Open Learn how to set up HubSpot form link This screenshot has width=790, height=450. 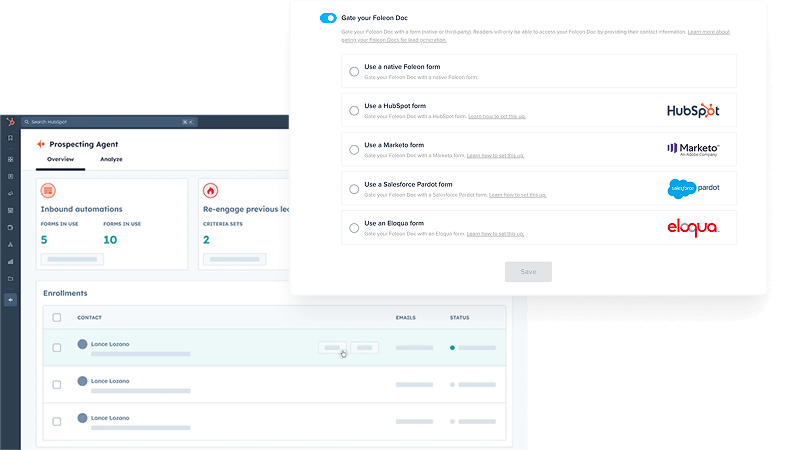tap(497, 116)
